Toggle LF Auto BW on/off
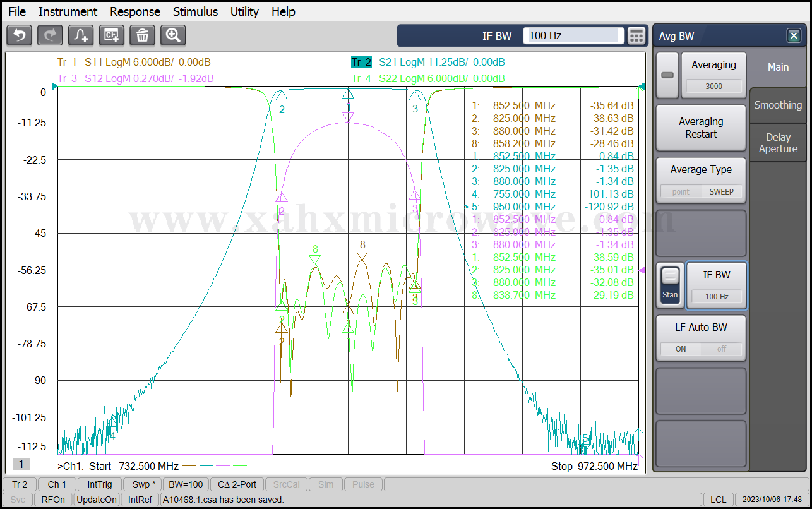 [701, 349]
